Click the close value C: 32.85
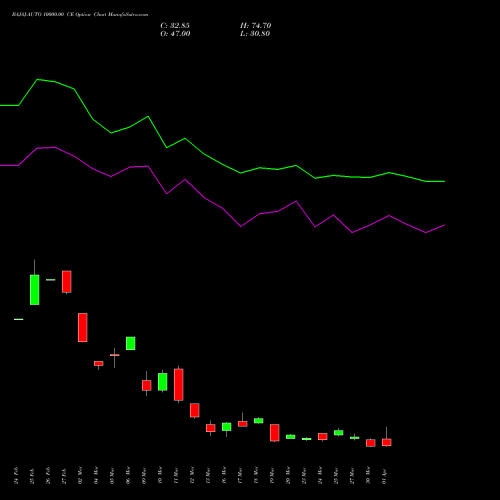 point(175,26)
